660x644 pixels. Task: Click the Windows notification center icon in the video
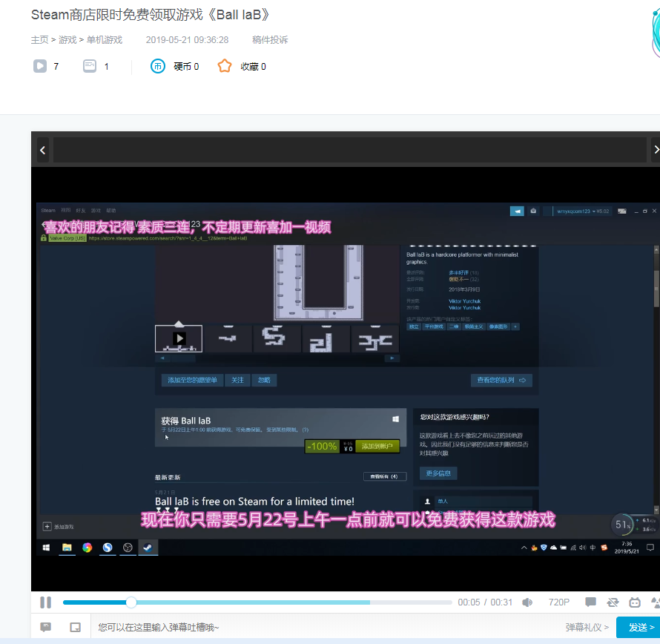650,547
